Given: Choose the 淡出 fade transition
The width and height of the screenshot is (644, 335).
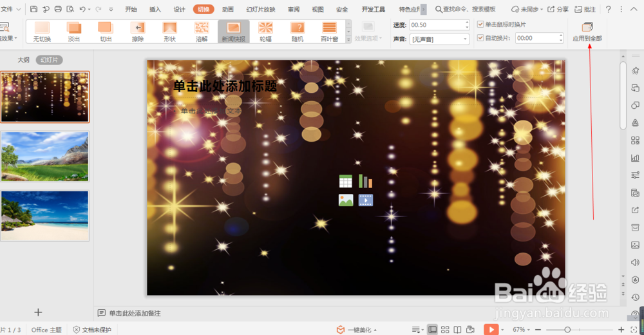Looking at the screenshot, I should pyautogui.click(x=74, y=32).
